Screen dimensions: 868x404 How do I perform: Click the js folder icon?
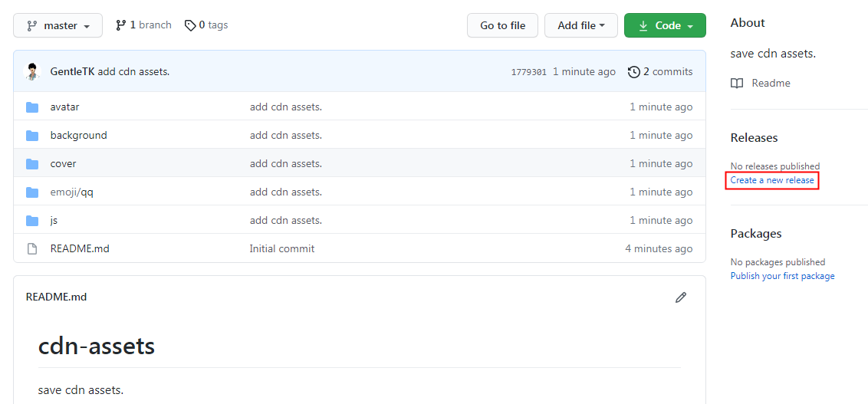click(32, 220)
